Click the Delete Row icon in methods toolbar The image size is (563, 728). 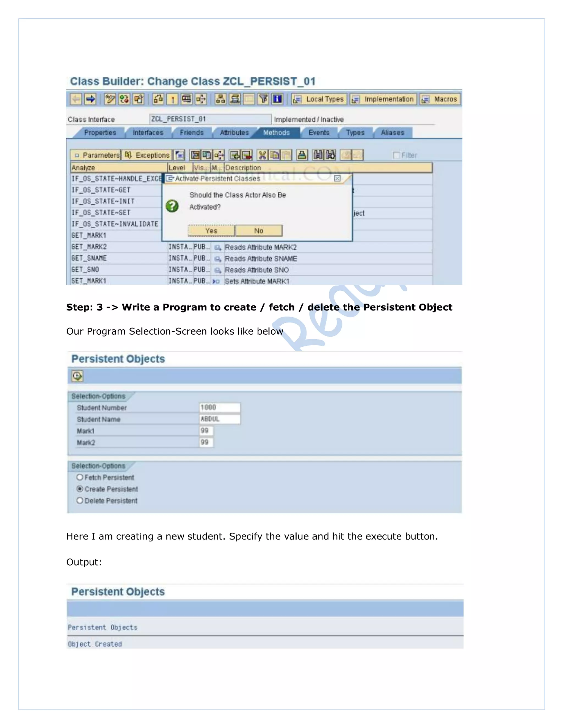pos(247,155)
